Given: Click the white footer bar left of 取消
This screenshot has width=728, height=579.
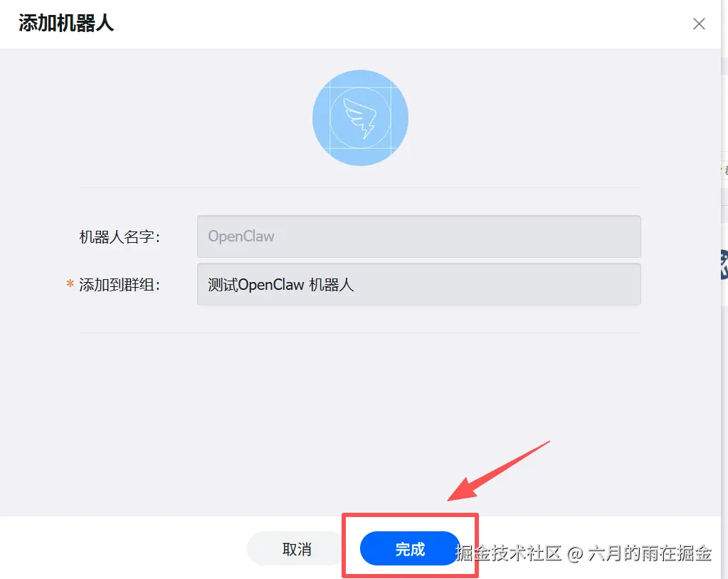Looking at the screenshot, I should tap(123, 548).
